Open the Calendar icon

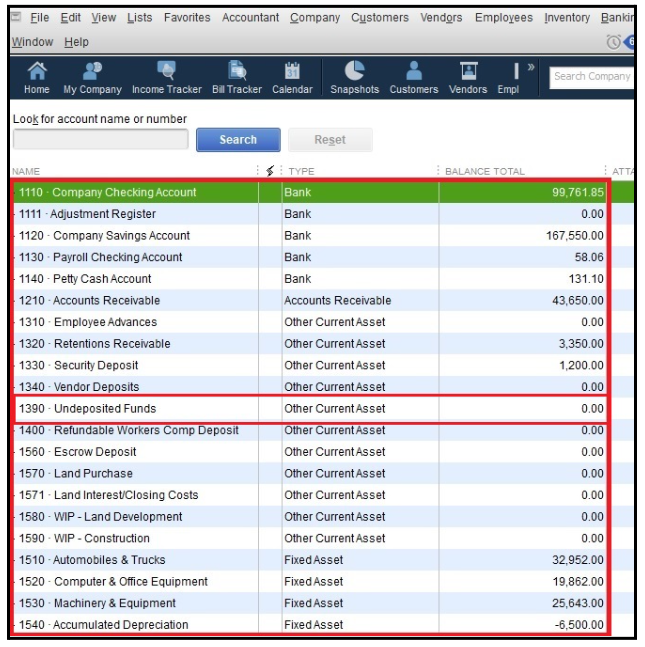click(x=292, y=77)
